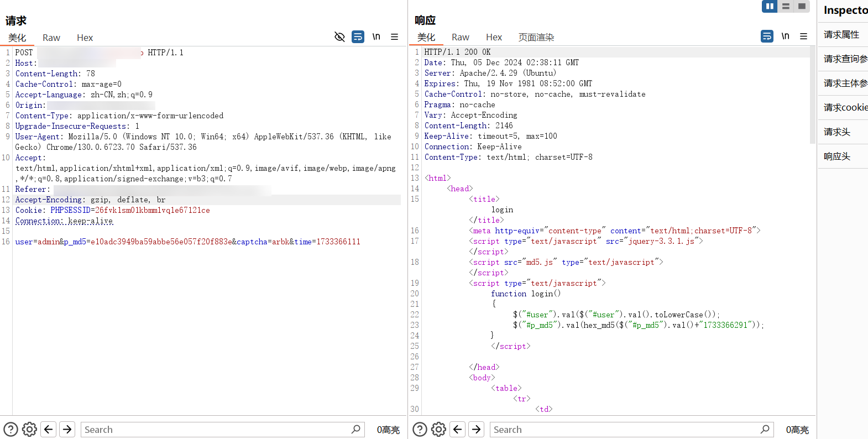Image resolution: width=868 pixels, height=439 pixels.
Task: Expand 请求头 section in Inspector
Action: [843, 132]
